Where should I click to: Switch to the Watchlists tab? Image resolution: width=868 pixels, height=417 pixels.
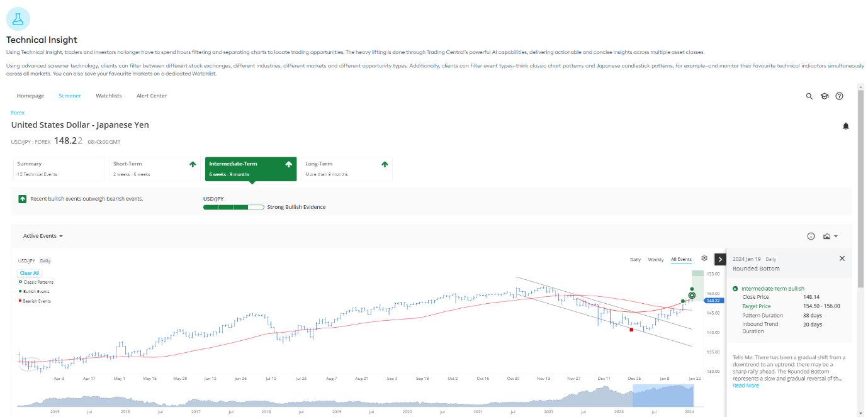(x=108, y=96)
